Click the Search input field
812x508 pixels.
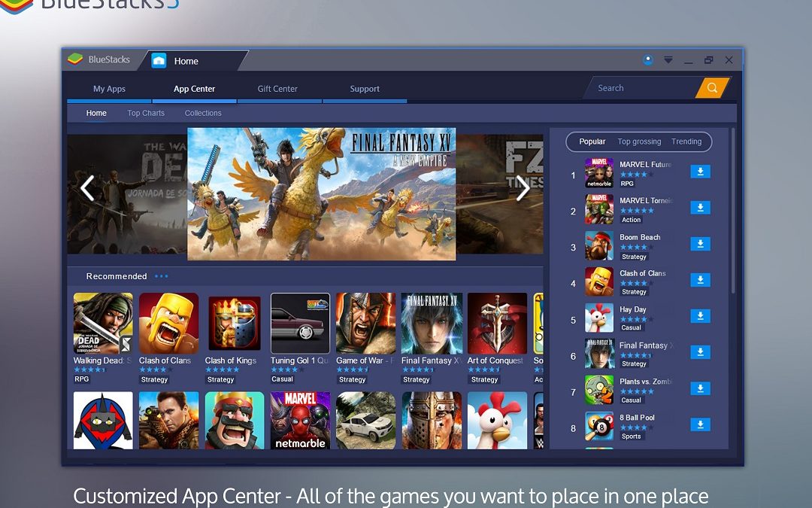tap(644, 88)
